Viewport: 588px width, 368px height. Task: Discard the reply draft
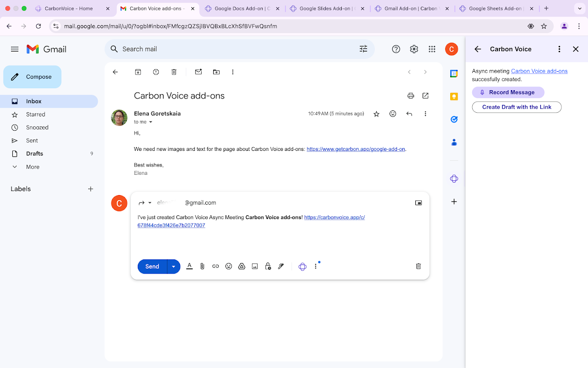coord(418,266)
